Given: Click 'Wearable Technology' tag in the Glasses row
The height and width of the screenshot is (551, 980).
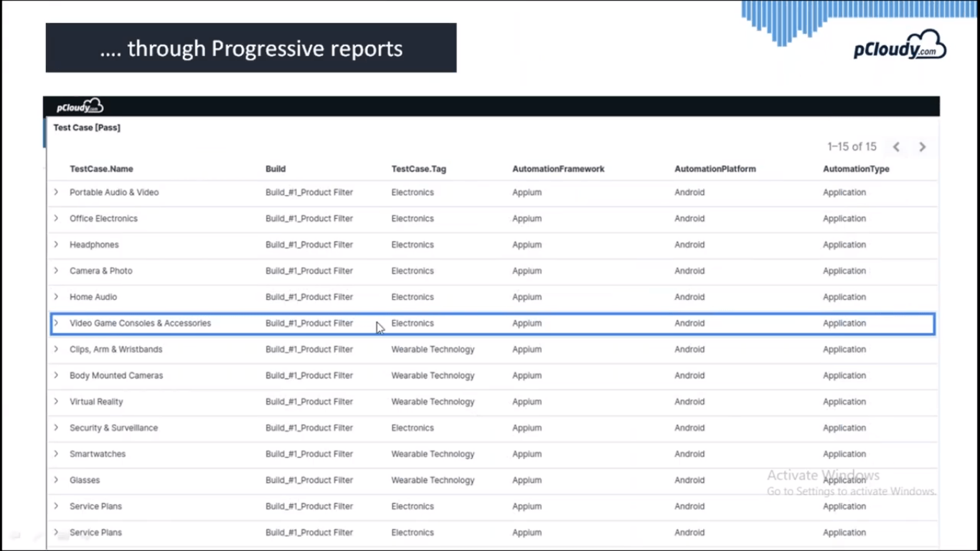Looking at the screenshot, I should coord(433,480).
